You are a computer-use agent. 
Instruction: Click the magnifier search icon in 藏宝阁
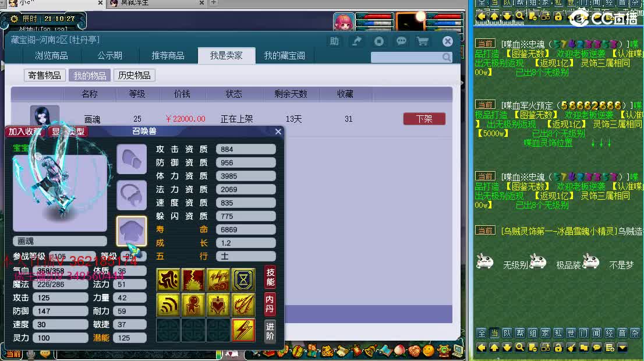(446, 57)
